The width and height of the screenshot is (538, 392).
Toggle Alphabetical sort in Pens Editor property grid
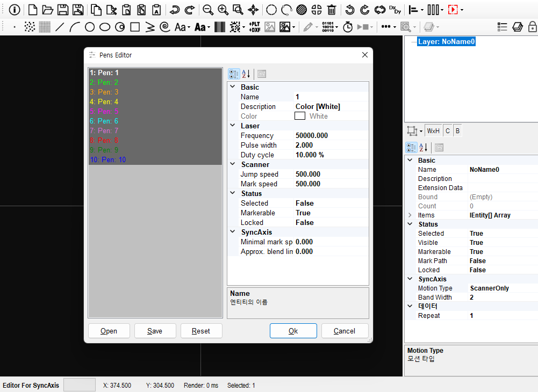246,74
